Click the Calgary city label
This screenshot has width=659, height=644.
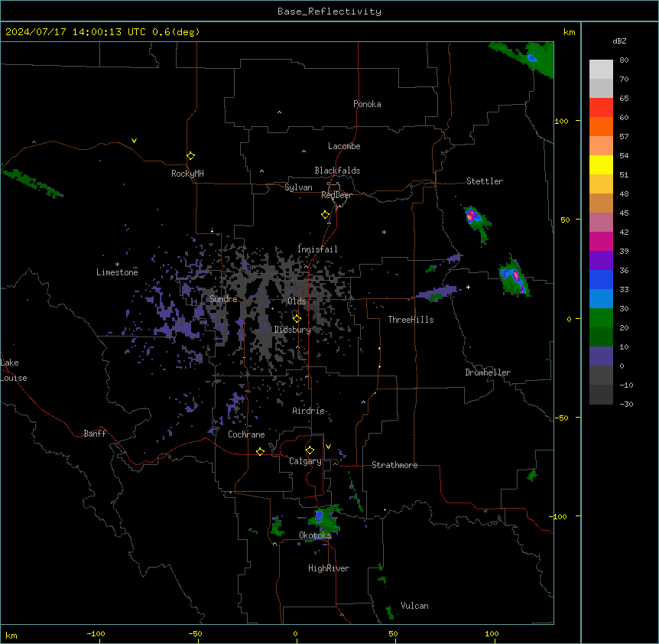tap(305, 461)
